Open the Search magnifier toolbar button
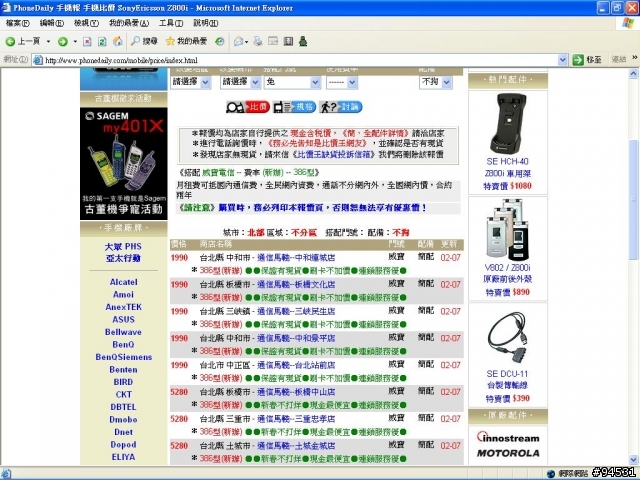This screenshot has width=640, height=480. click(144, 41)
